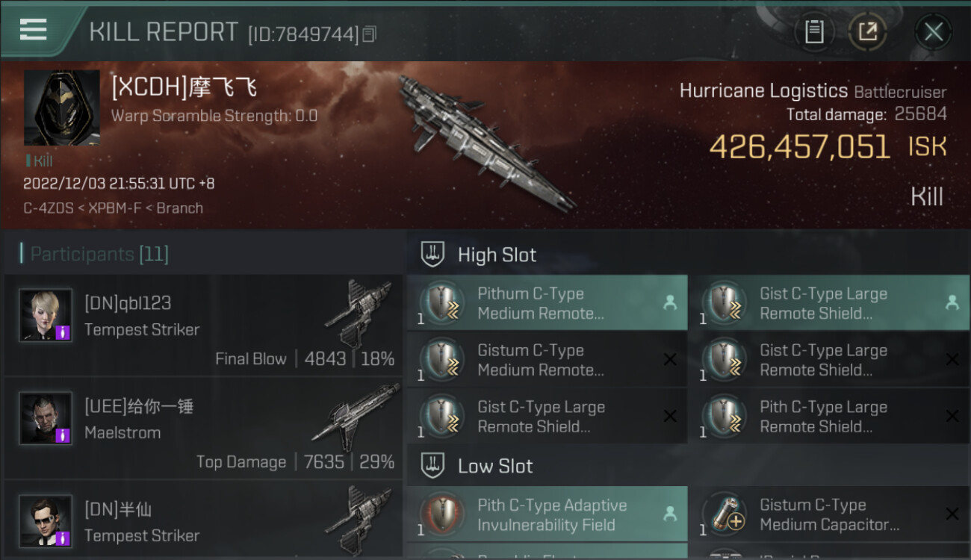971x560 pixels.
Task: Open the C-4ZOS < XPBM-F < Branch location link
Action: [113, 208]
